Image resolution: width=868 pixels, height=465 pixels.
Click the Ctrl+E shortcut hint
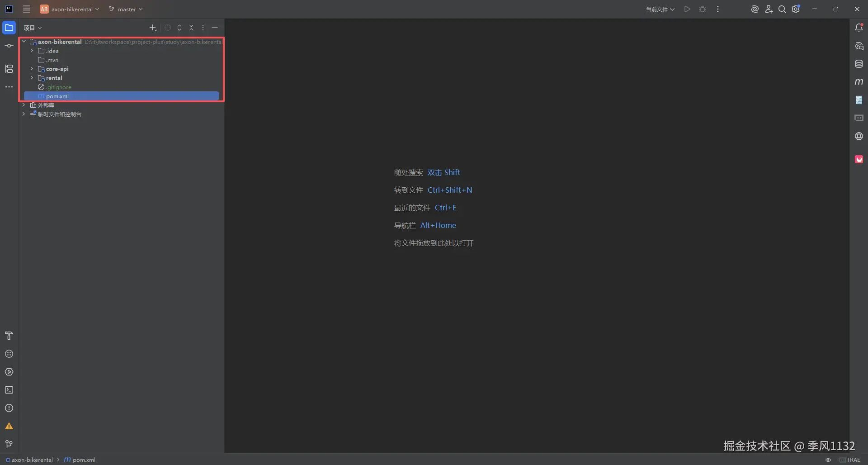(x=445, y=208)
